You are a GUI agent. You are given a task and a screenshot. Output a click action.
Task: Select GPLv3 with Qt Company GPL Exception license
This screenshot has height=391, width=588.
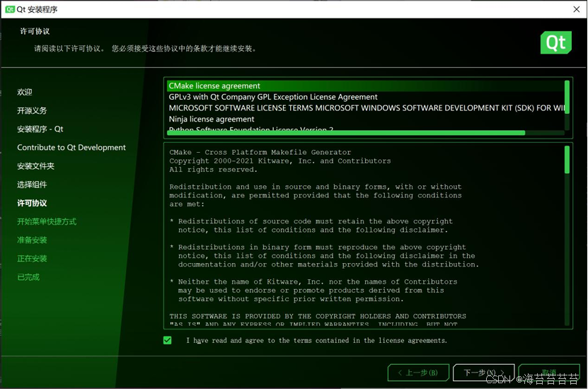[365, 97]
